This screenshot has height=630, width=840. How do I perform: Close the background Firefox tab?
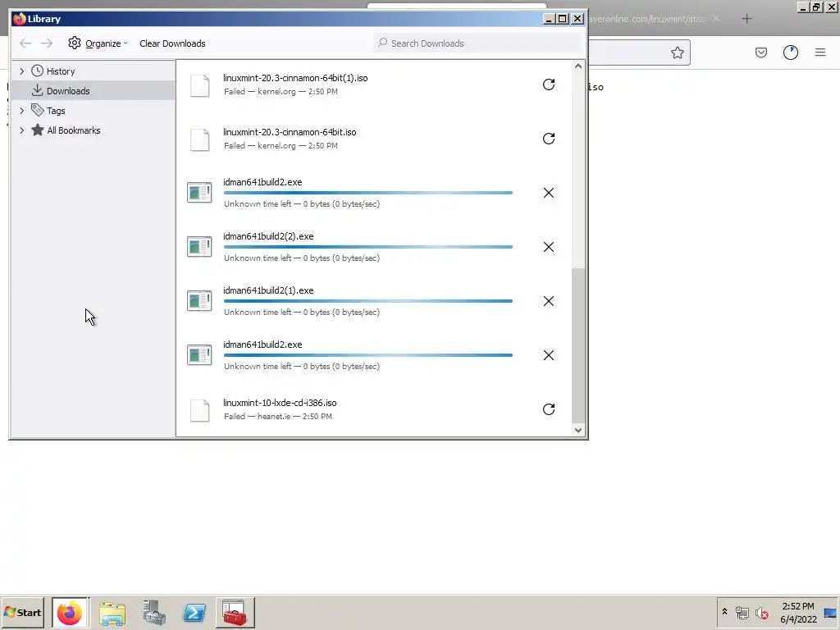pyautogui.click(x=716, y=19)
